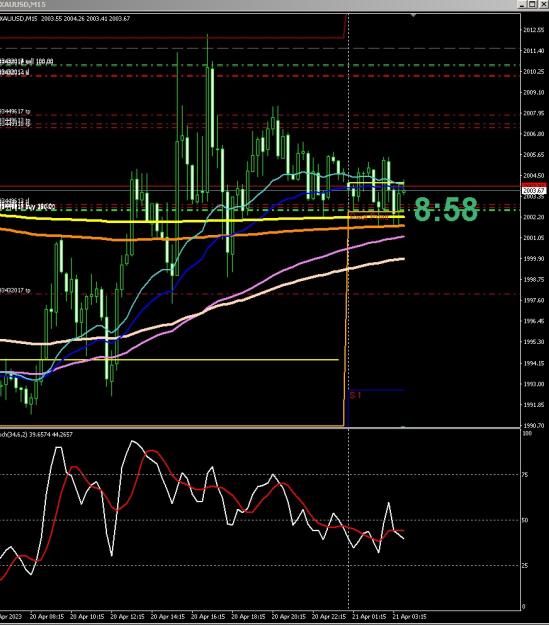Image resolution: width=549 pixels, height=625 pixels.
Task: Click the 21 Apr 03:15 time label
Action: [x=409, y=617]
